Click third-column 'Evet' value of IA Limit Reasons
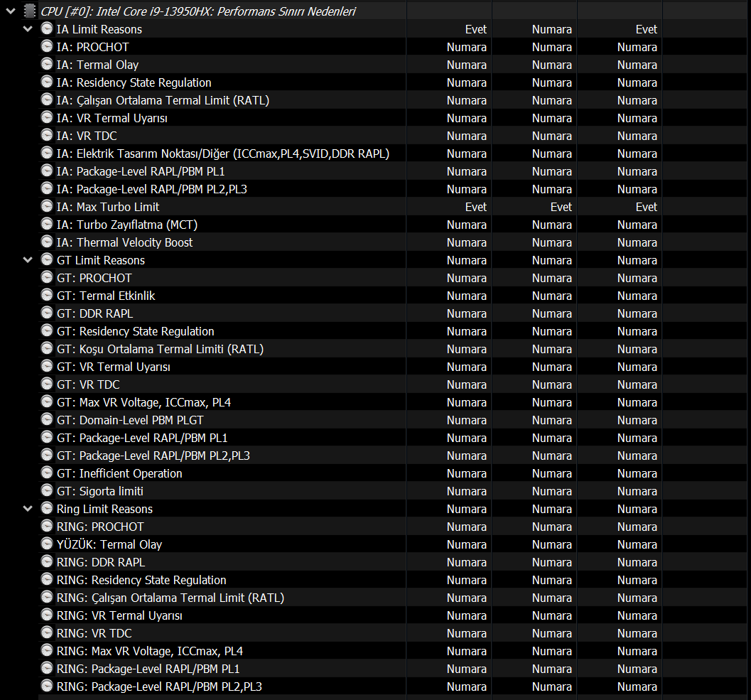Image resolution: width=751 pixels, height=700 pixels. coord(646,29)
